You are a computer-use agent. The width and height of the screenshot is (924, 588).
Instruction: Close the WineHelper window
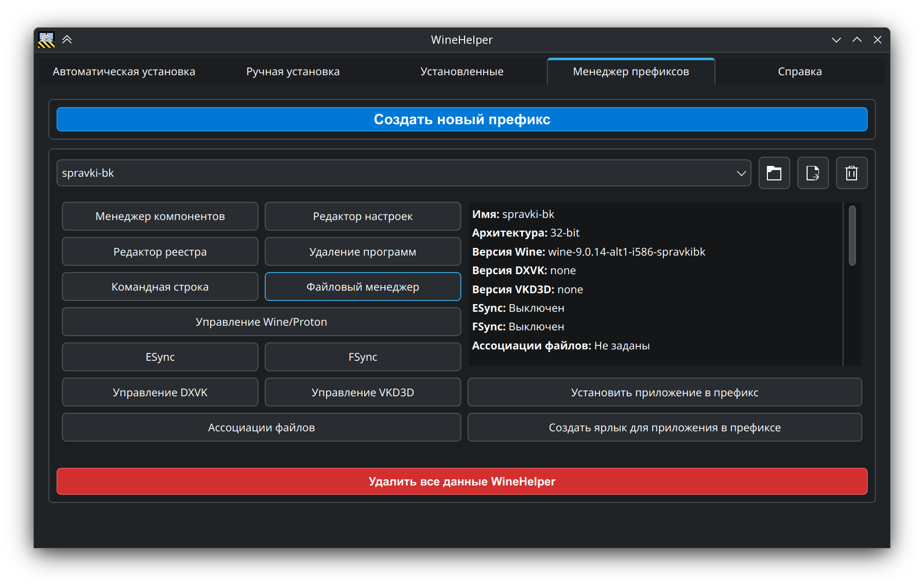[x=878, y=40]
